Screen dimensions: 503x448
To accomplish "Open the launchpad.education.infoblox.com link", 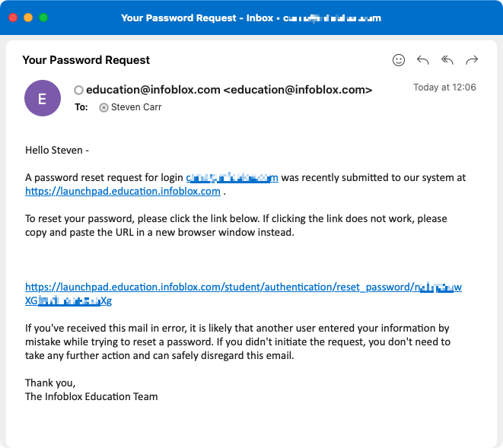I will click(123, 192).
